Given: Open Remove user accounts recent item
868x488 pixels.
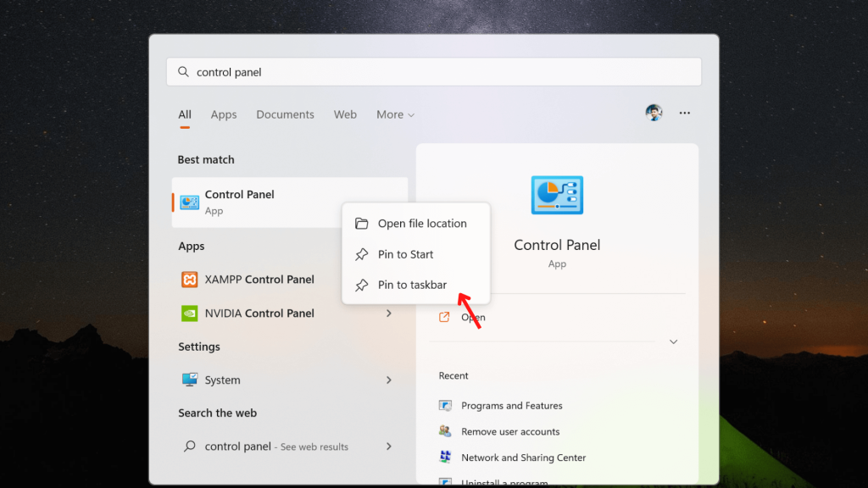Looking at the screenshot, I should pyautogui.click(x=509, y=431).
